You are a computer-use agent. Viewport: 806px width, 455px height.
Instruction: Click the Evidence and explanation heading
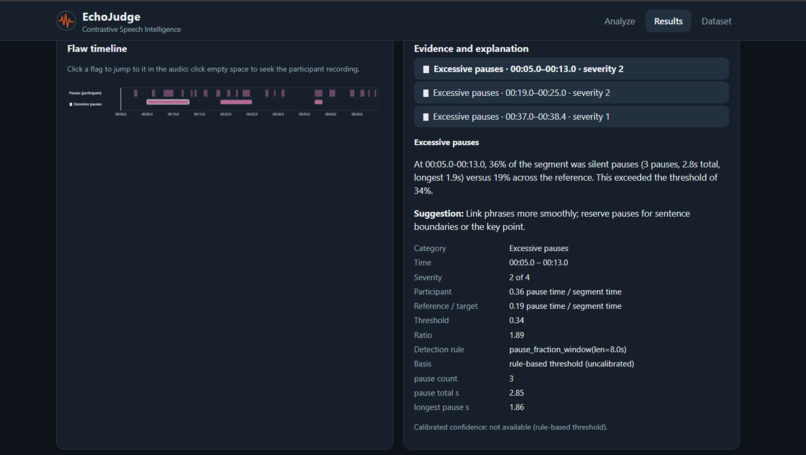(x=471, y=49)
